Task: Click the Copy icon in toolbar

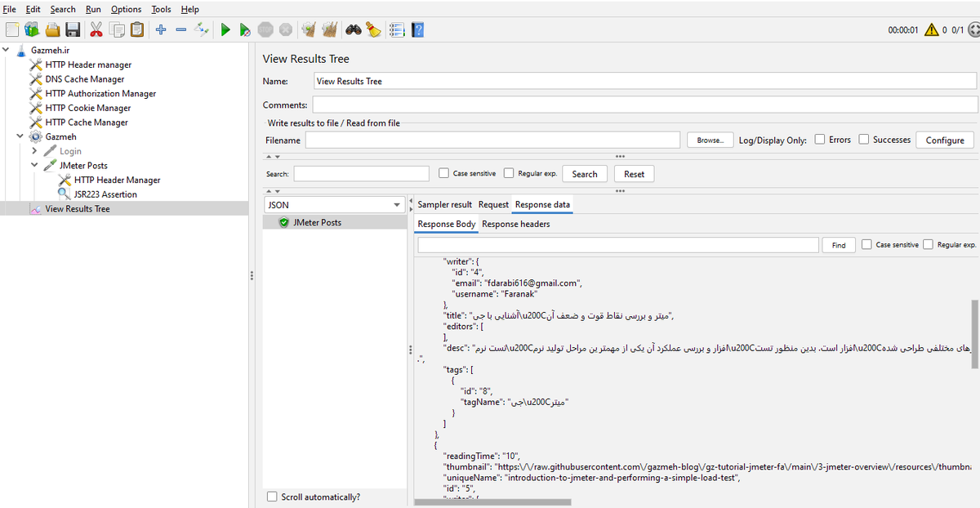Action: (117, 30)
